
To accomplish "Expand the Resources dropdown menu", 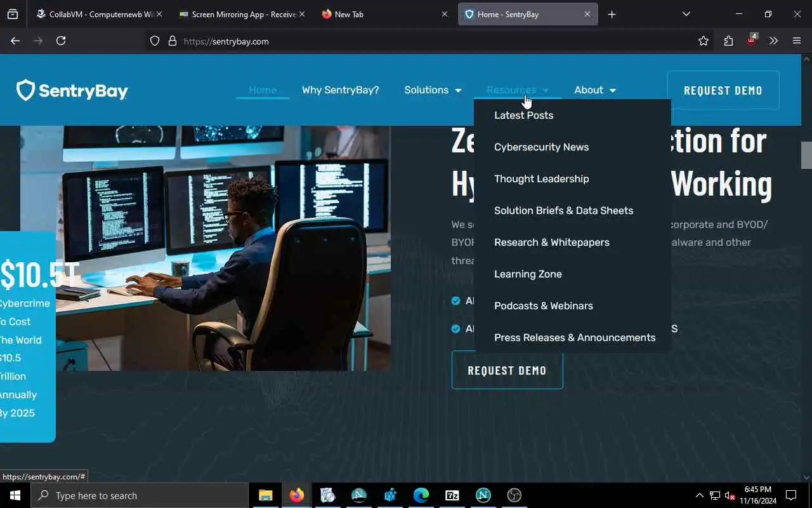I will click(x=518, y=90).
